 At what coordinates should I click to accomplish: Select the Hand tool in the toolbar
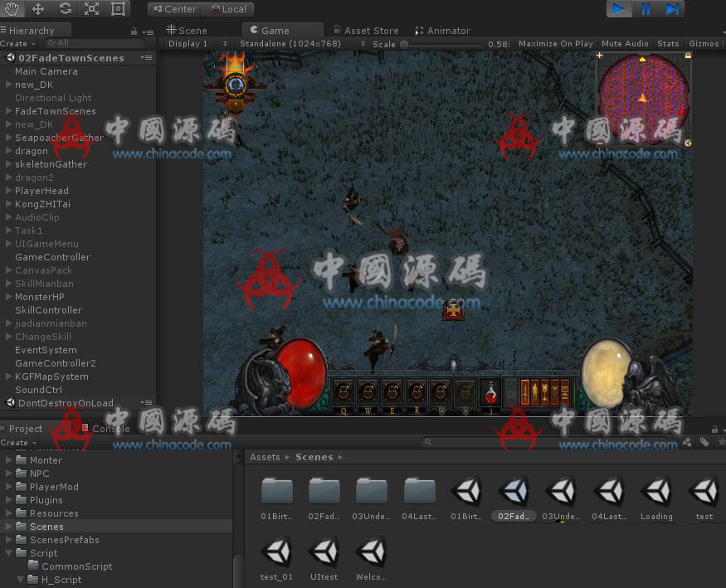[12, 9]
